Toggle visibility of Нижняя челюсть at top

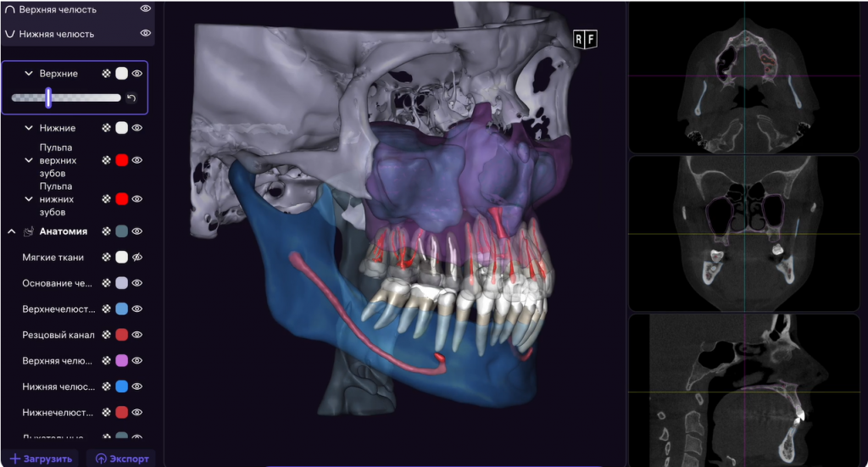pos(145,34)
